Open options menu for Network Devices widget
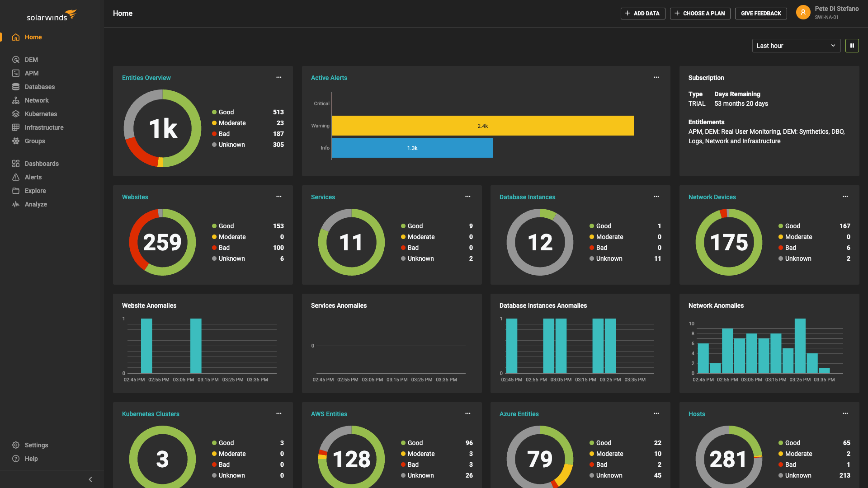Image resolution: width=868 pixels, height=488 pixels. coord(845,197)
